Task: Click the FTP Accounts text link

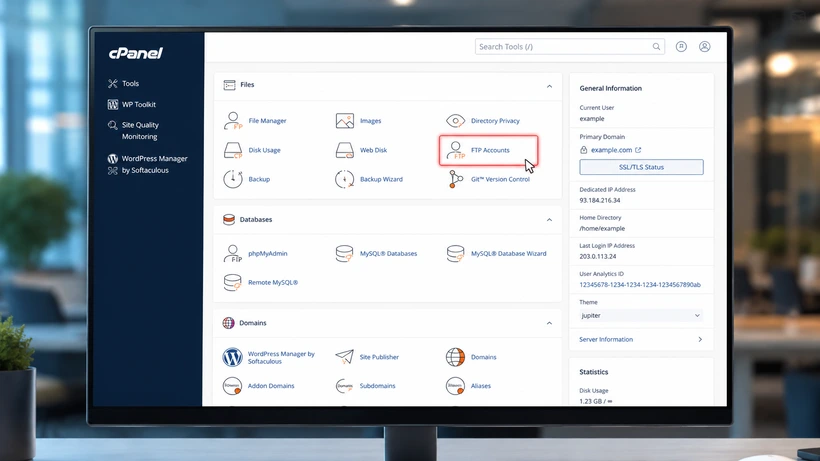Action: (490, 150)
